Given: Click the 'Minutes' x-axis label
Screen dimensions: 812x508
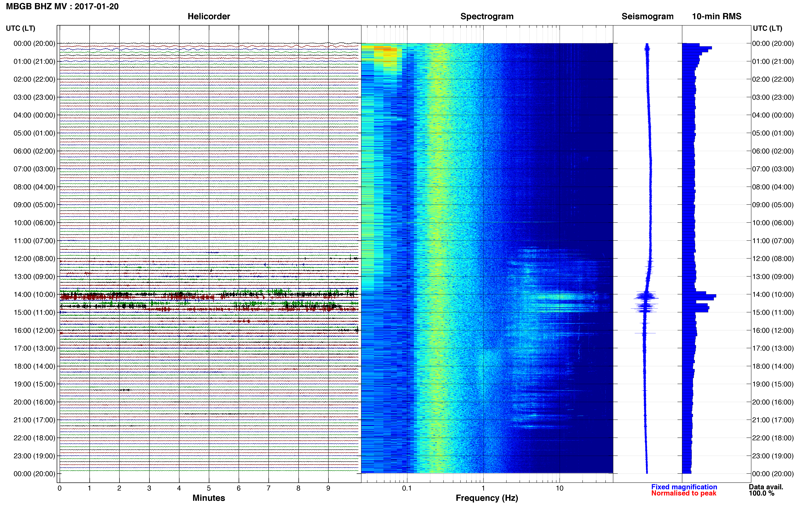Looking at the screenshot, I should coord(208,498).
